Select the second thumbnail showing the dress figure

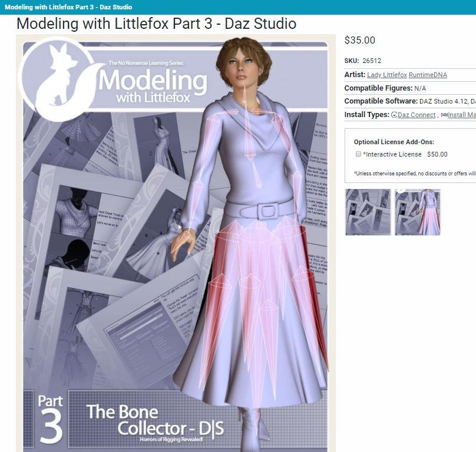point(418,212)
